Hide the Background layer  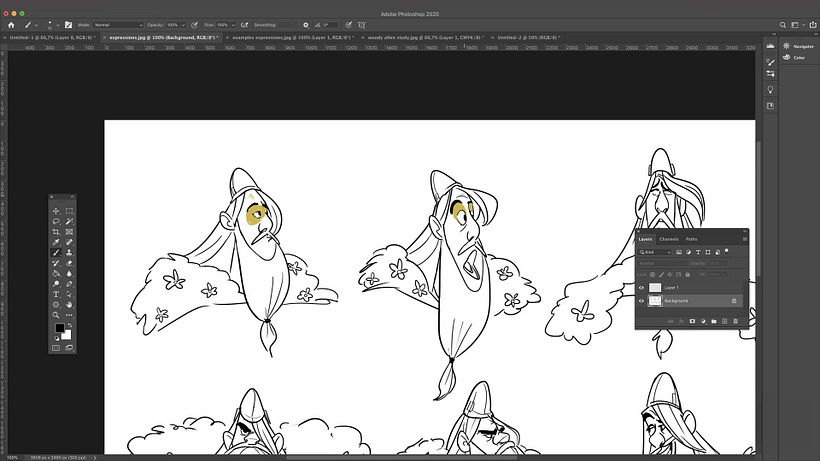[x=641, y=301]
